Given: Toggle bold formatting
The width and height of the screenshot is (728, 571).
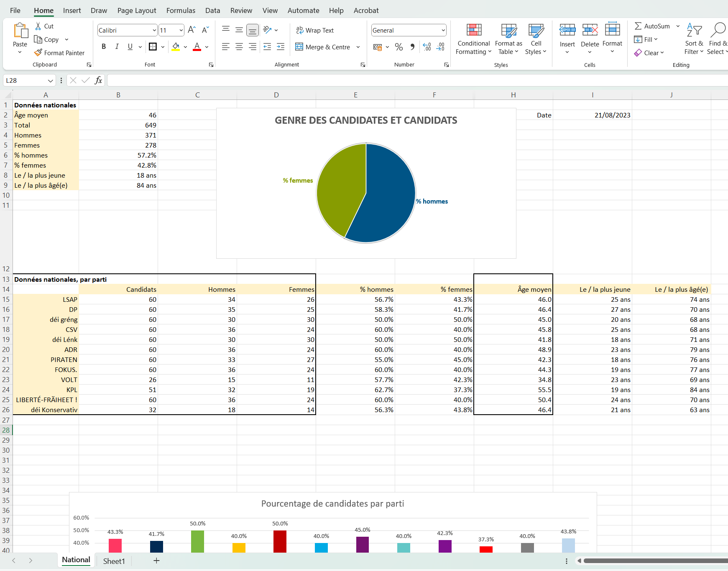Looking at the screenshot, I should tap(104, 46).
